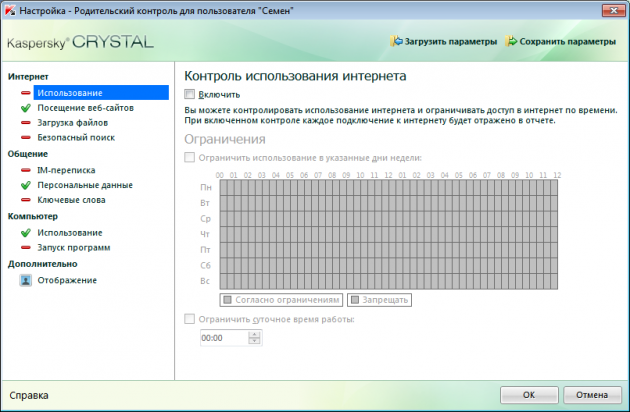Click the Ограничения section heading
The height and width of the screenshot is (412, 630).
click(x=225, y=139)
